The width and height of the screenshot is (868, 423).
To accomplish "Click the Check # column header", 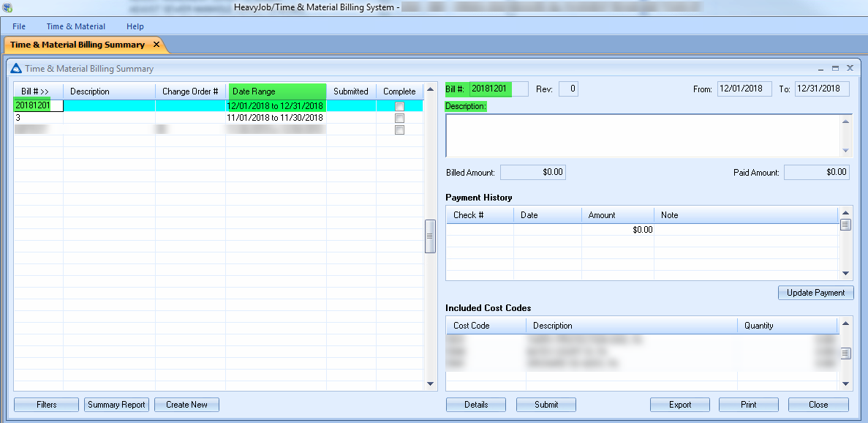I will point(480,215).
